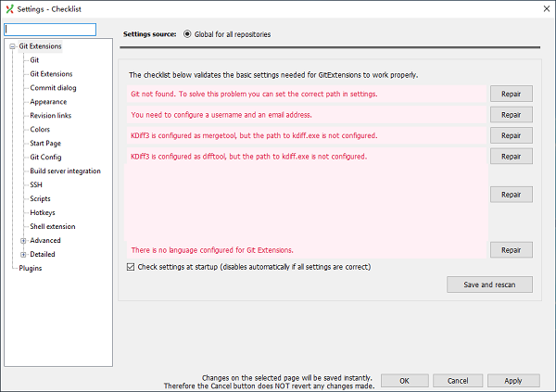This screenshot has height=392, width=556.
Task: Select Build server integration item
Action: (x=65, y=171)
